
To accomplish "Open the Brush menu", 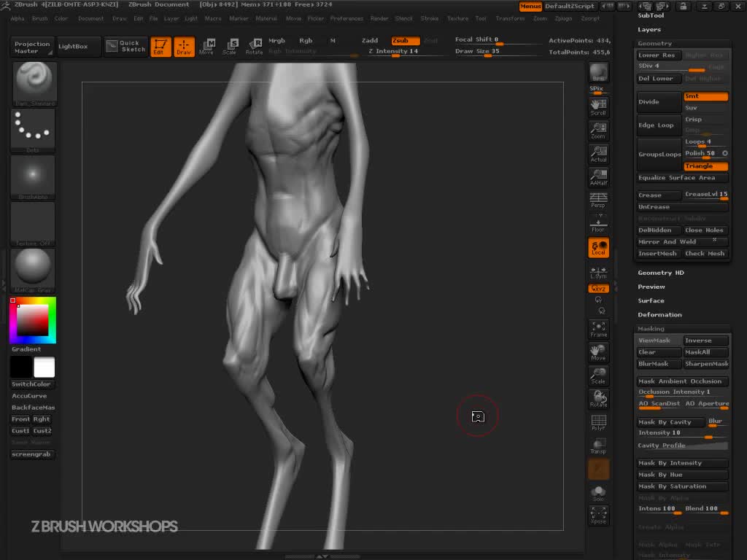I will 39,18.
